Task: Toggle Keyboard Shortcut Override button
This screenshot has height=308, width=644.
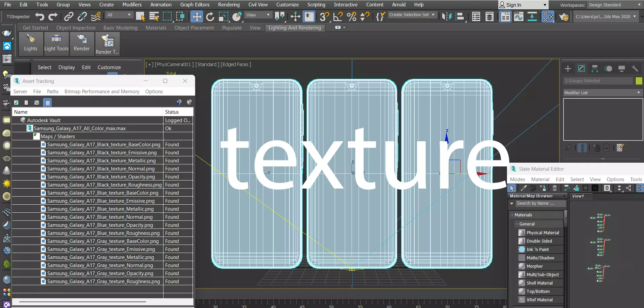Action: [309, 16]
